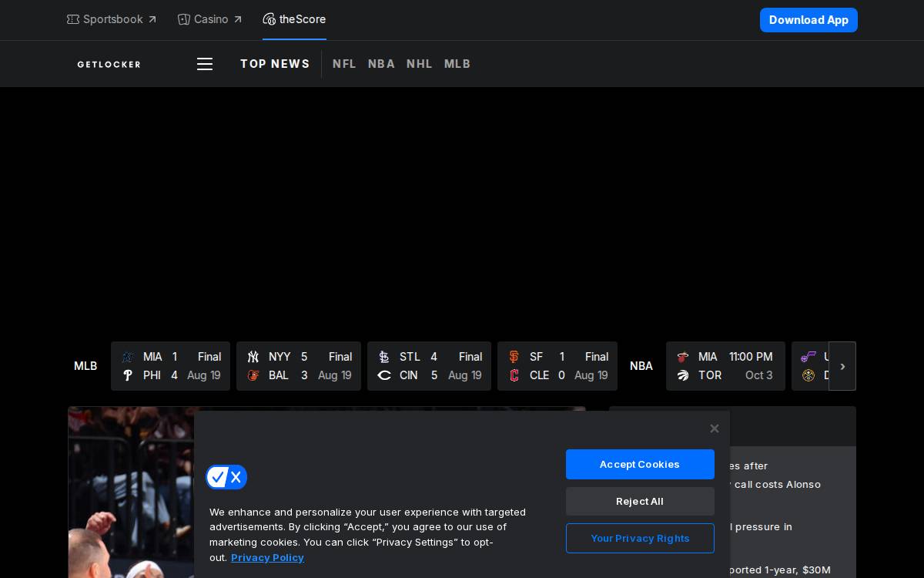Open the NHL section

(420, 64)
